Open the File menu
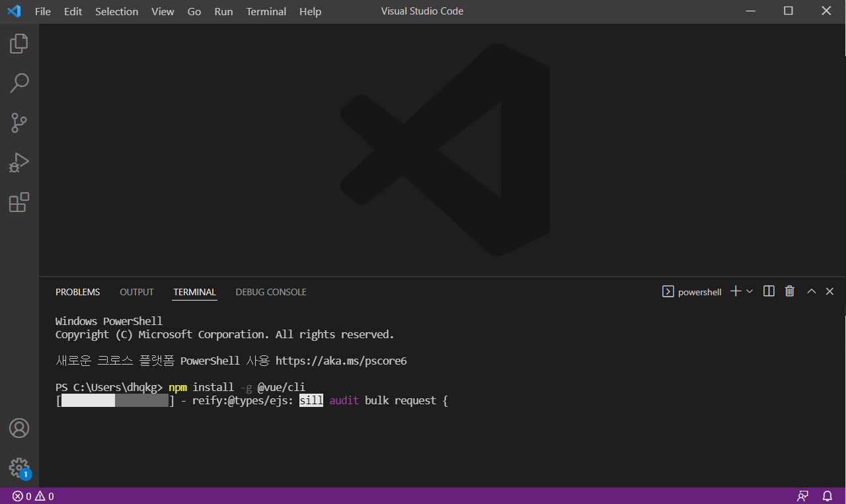Screen dimensions: 846x504 42,11
